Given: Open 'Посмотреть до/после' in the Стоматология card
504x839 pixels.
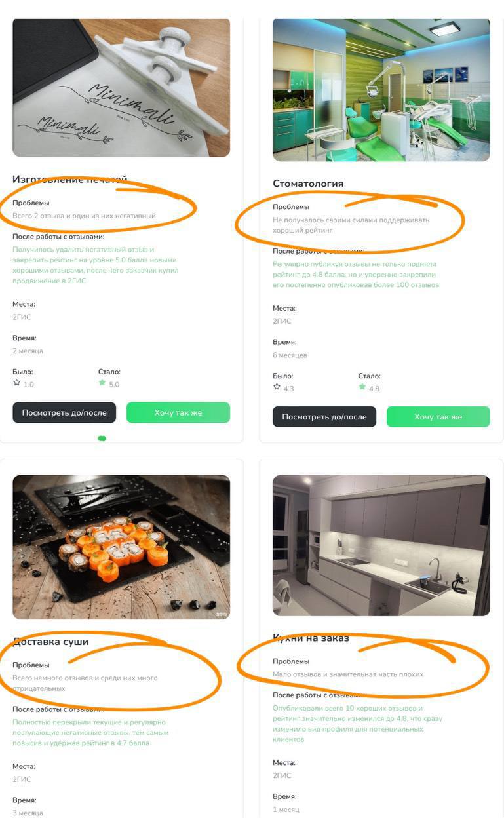Looking at the screenshot, I should 324,417.
